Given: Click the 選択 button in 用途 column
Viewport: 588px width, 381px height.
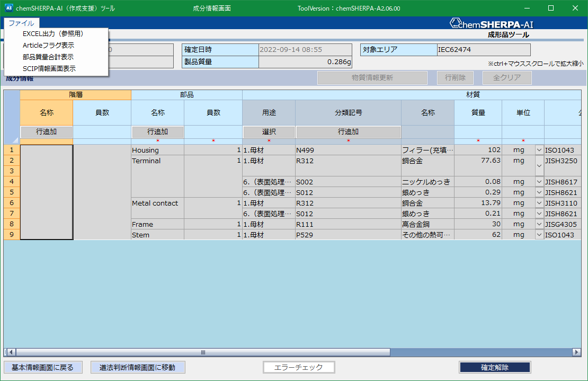Looking at the screenshot, I should [269, 131].
